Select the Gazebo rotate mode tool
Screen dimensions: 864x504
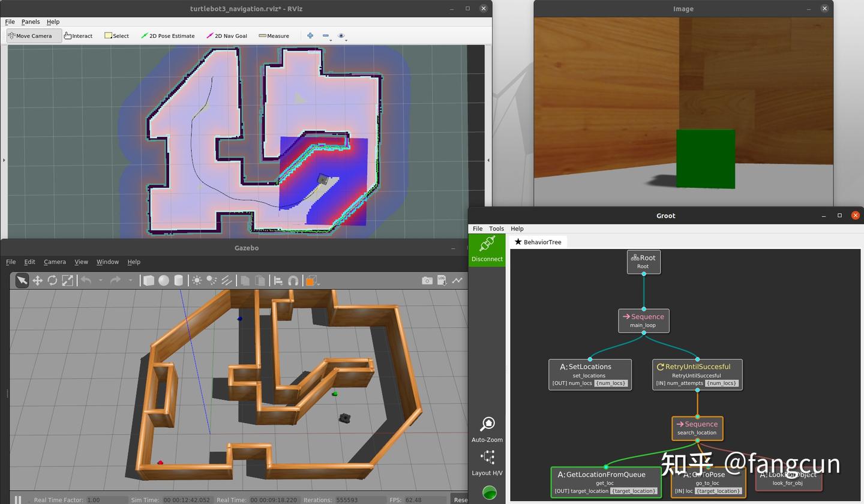coord(52,280)
